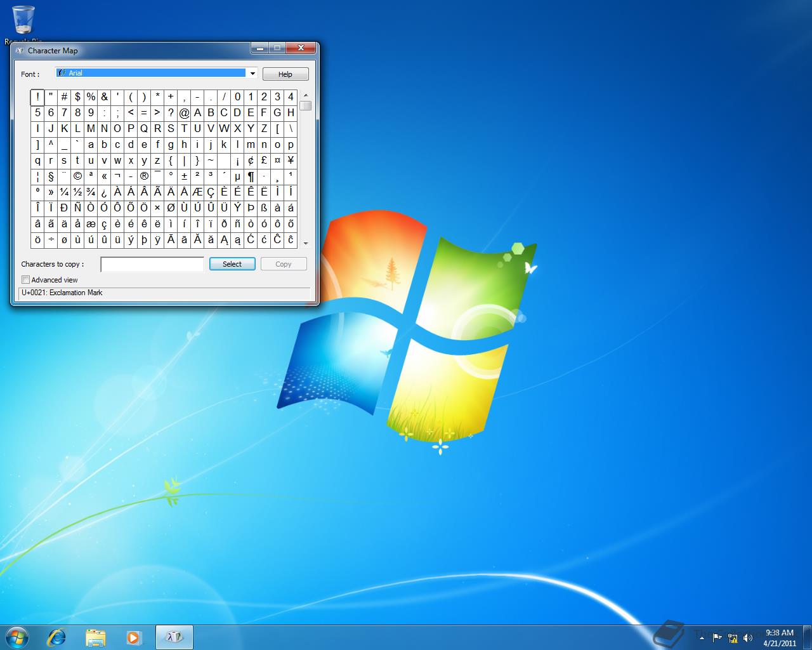Select the Ç cedilla character
Viewport: 812px width, 650px height.
[211, 192]
